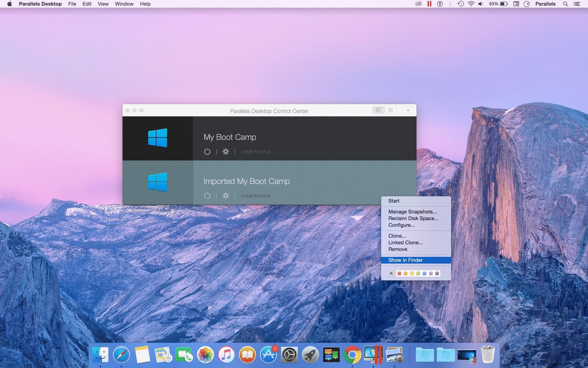This screenshot has width=588, height=368.
Task: Open Photos from the Dock
Action: pos(205,354)
